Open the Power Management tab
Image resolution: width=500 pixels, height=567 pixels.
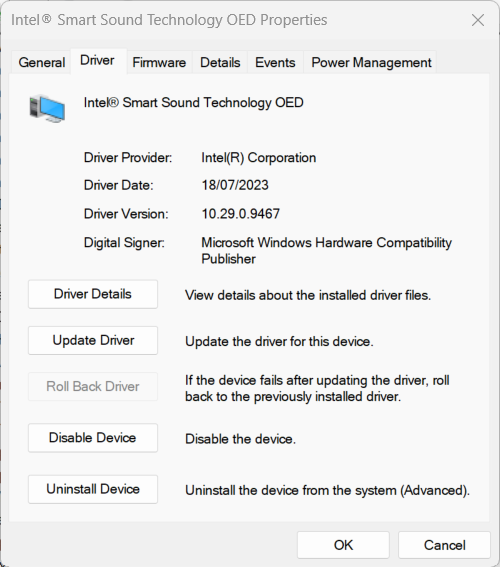click(x=371, y=62)
